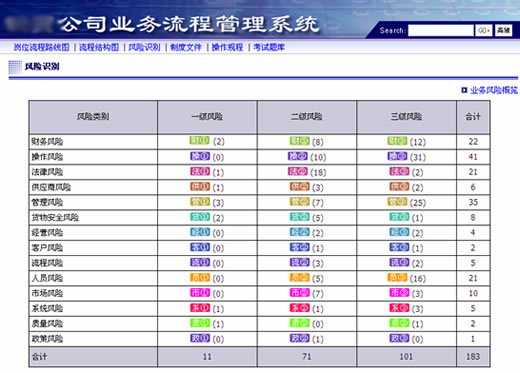This screenshot has width=520, height=373.
Task: Select the level-one cargo safety risk badge (2)
Action: (200, 217)
